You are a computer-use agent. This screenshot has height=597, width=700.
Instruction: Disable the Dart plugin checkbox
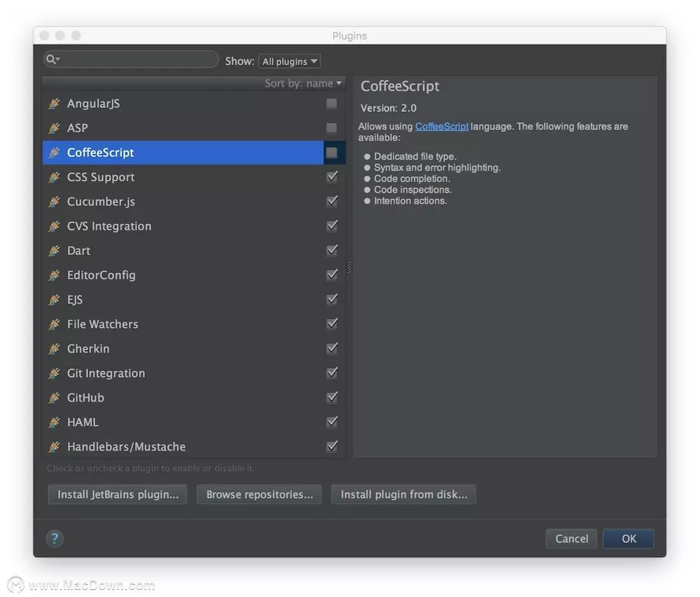point(332,251)
